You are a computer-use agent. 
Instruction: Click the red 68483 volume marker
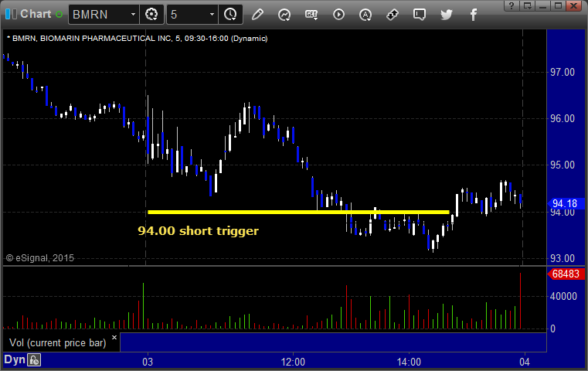(566, 274)
